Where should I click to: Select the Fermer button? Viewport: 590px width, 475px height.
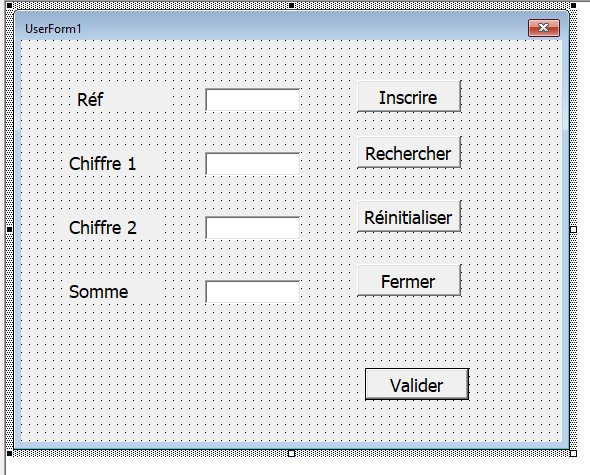[409, 280]
